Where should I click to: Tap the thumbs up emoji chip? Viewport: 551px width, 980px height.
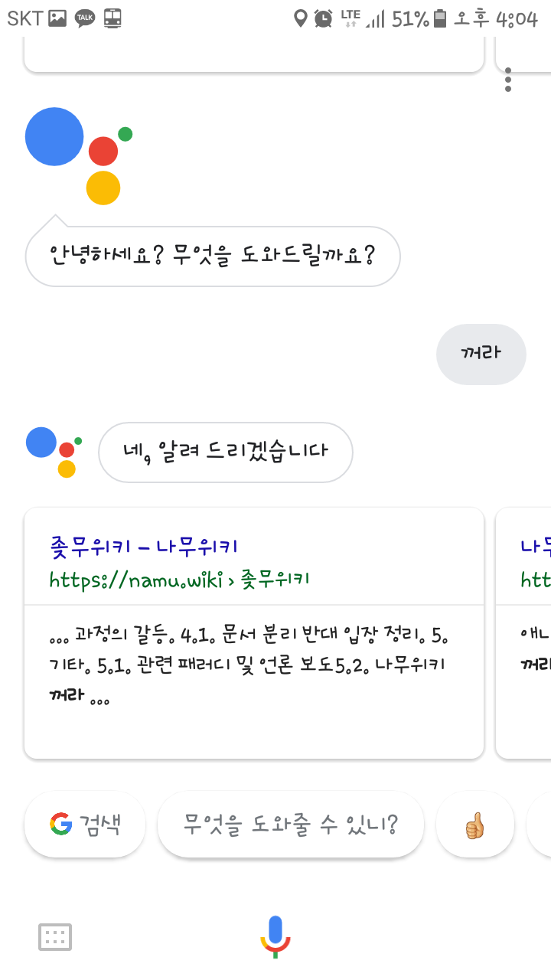pyautogui.click(x=474, y=825)
